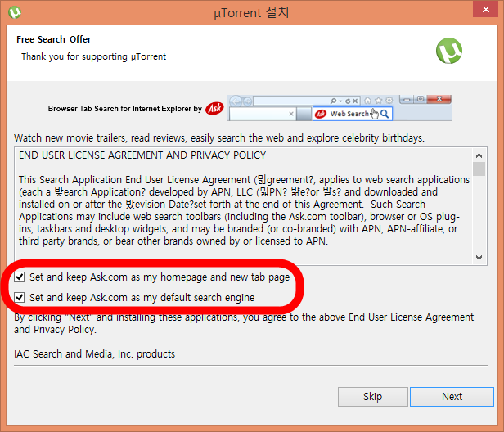Click the green µTorrent logo in the header

pyautogui.click(x=449, y=51)
